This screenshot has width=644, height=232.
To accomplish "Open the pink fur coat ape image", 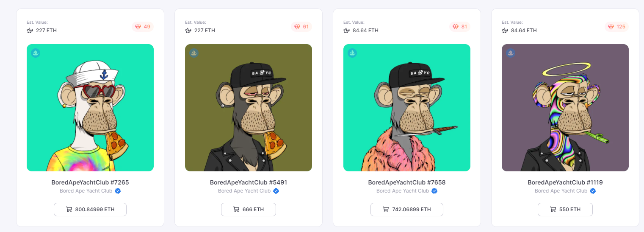I will (407, 108).
